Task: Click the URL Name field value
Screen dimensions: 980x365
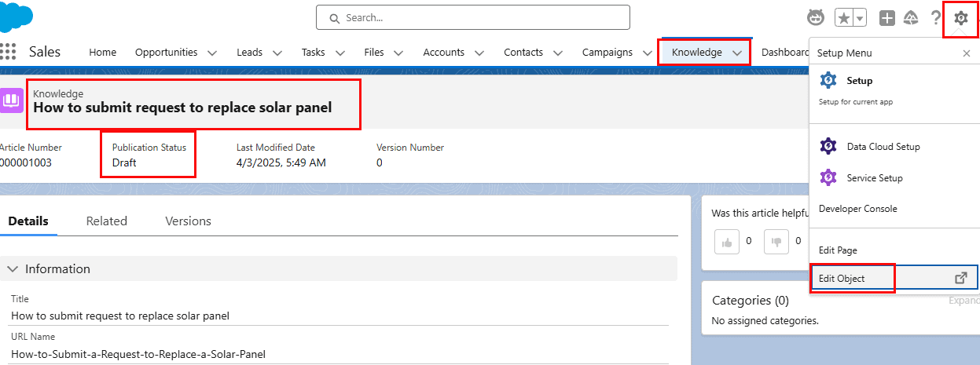Action: pos(138,354)
